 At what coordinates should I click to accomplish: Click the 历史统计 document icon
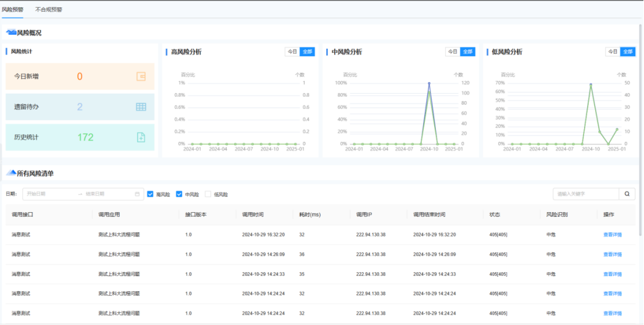tap(141, 137)
